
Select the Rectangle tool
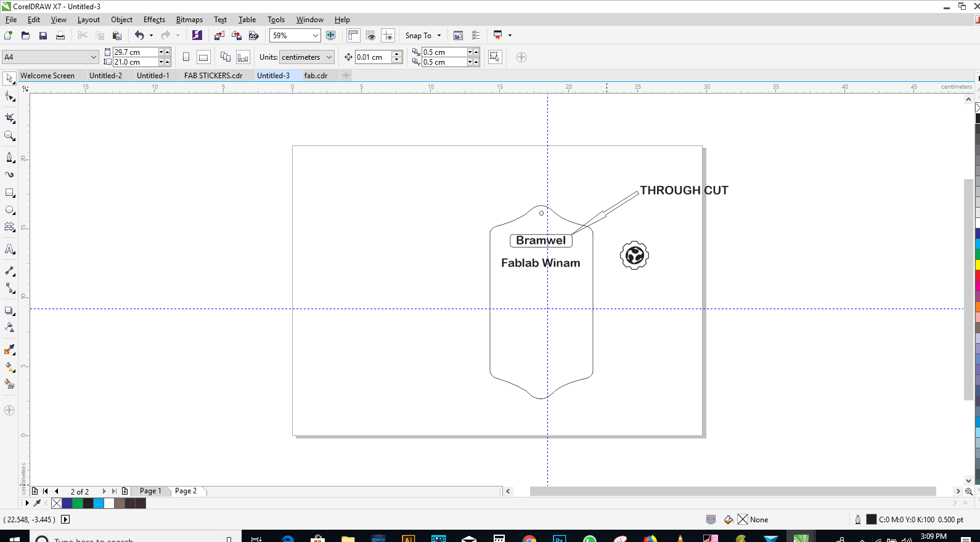pyautogui.click(x=9, y=193)
